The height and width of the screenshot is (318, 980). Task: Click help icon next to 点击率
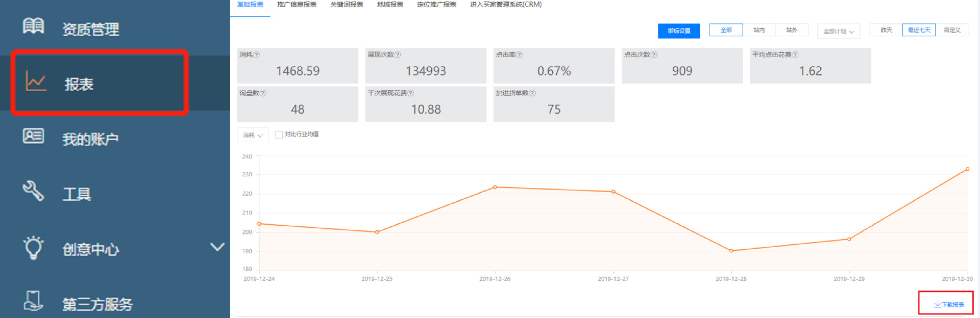[x=519, y=55]
